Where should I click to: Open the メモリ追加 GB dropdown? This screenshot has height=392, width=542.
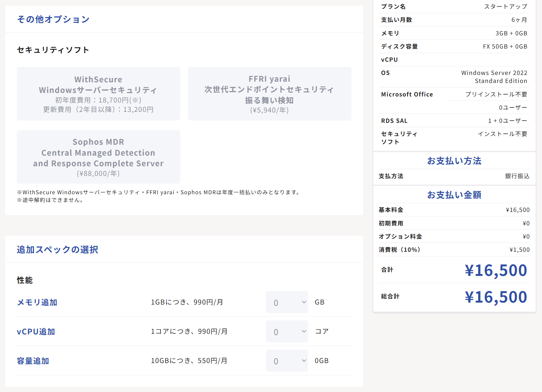[286, 302]
